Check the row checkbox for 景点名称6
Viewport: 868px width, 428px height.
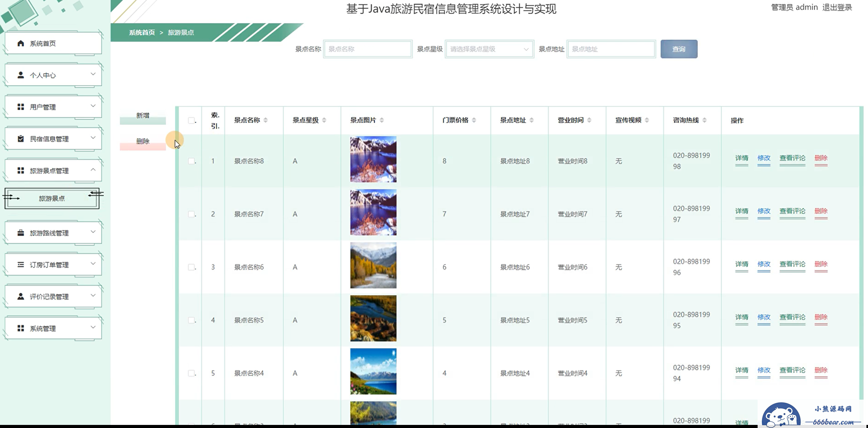coord(191,267)
